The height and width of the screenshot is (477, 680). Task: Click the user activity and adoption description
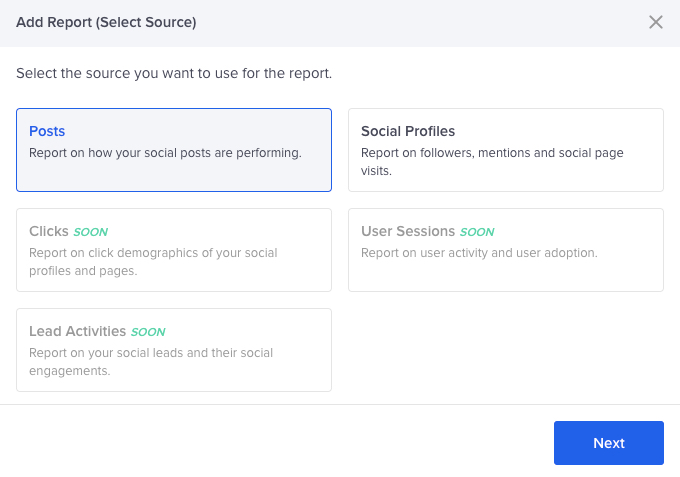(479, 253)
